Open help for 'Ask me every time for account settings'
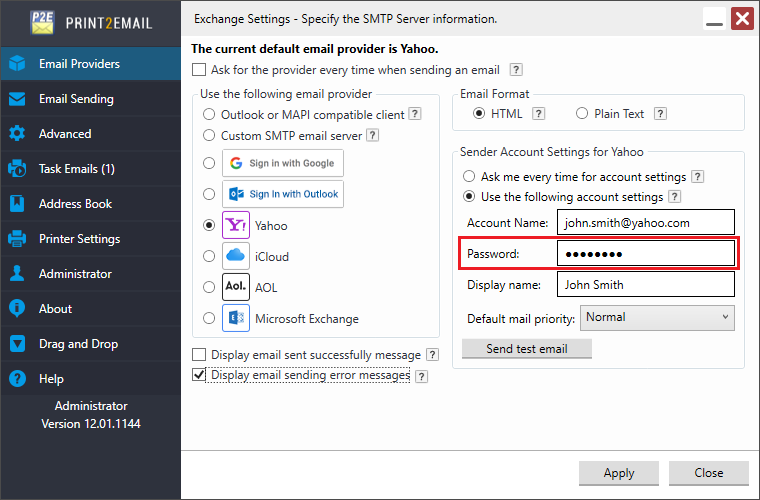This screenshot has width=760, height=500. tap(697, 177)
